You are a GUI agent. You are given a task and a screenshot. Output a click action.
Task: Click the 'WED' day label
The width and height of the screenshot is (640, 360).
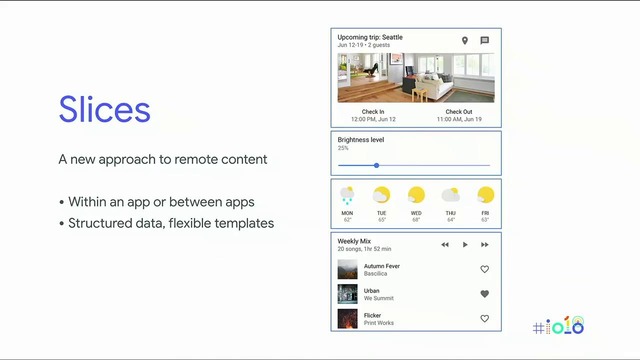click(x=416, y=213)
